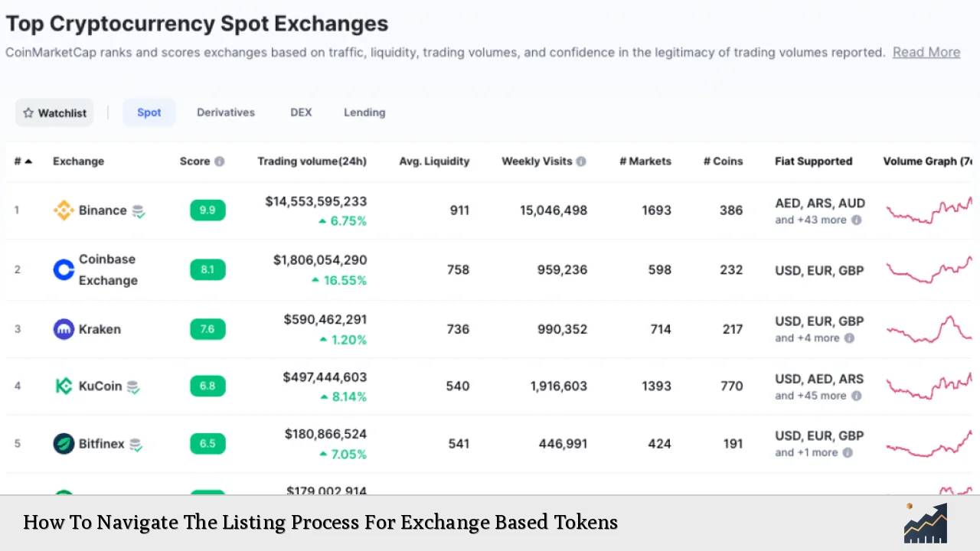Click the Coinbase Exchange logo icon
Image resolution: width=980 pixels, height=551 pixels.
pyautogui.click(x=64, y=269)
